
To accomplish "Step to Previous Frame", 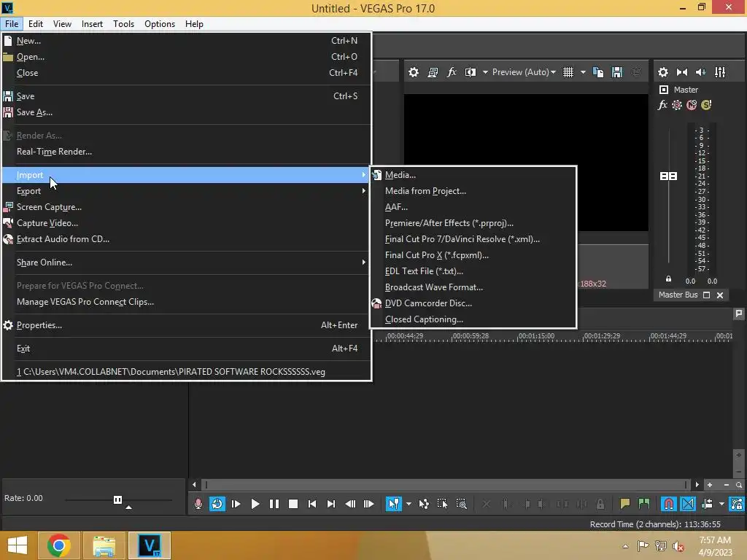I will coord(350,504).
